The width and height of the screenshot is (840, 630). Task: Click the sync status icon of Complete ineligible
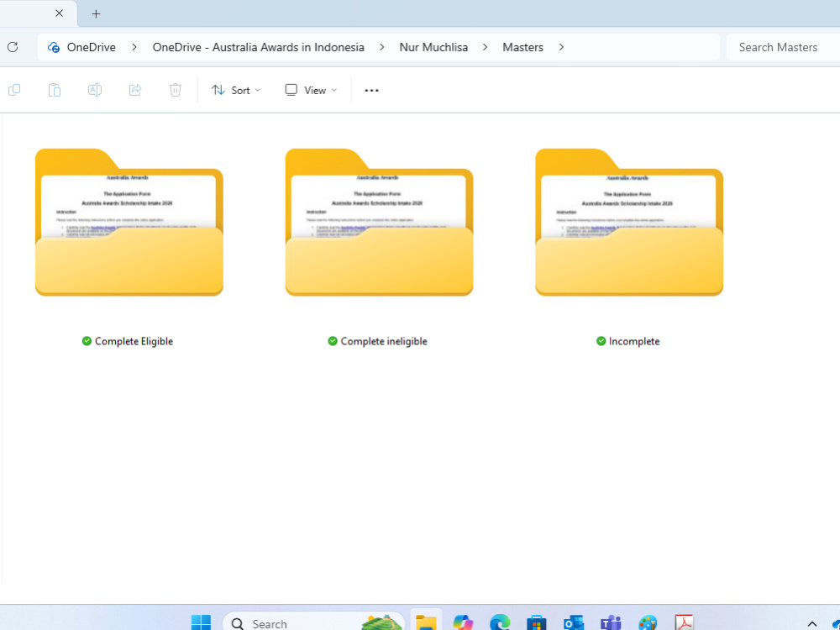coord(333,341)
